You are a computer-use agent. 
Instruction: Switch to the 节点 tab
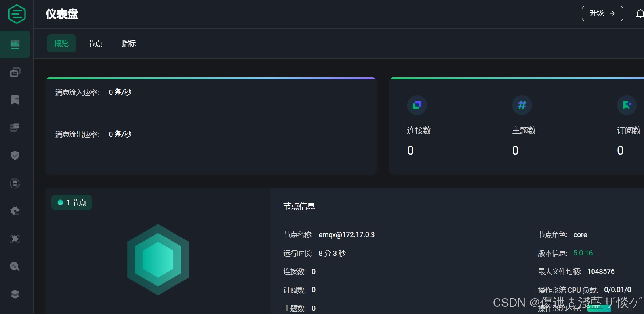(x=95, y=44)
